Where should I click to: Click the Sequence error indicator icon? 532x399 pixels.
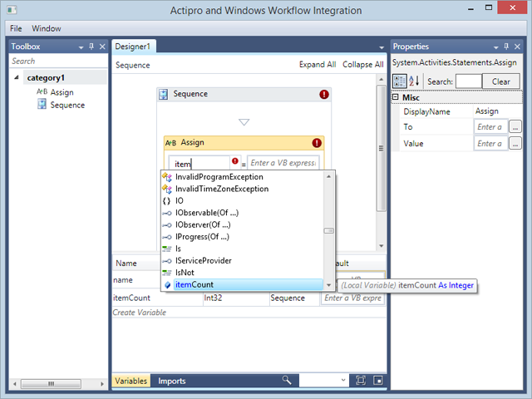tap(324, 94)
